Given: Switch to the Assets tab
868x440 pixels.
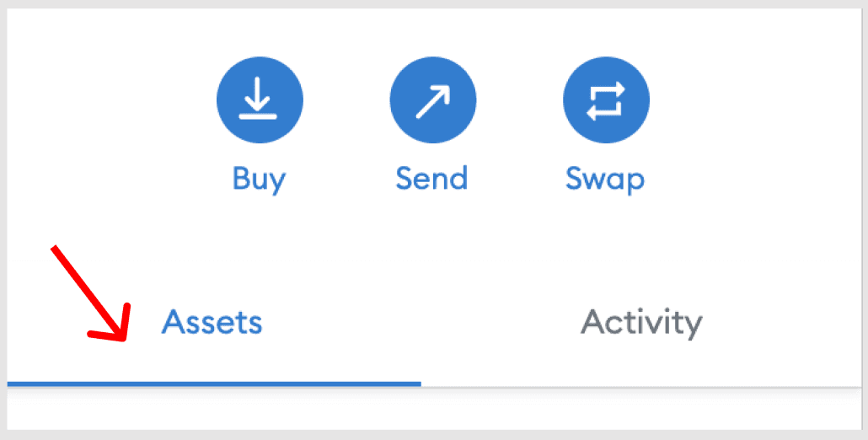Looking at the screenshot, I should (x=212, y=321).
